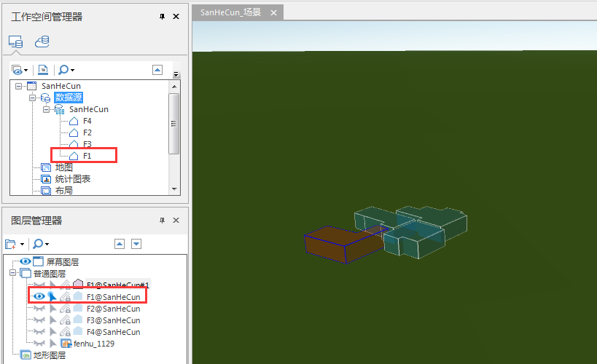The height and width of the screenshot is (364, 597).
Task: Toggle selectable arrow for fenhu_1129 layer
Action: click(53, 344)
